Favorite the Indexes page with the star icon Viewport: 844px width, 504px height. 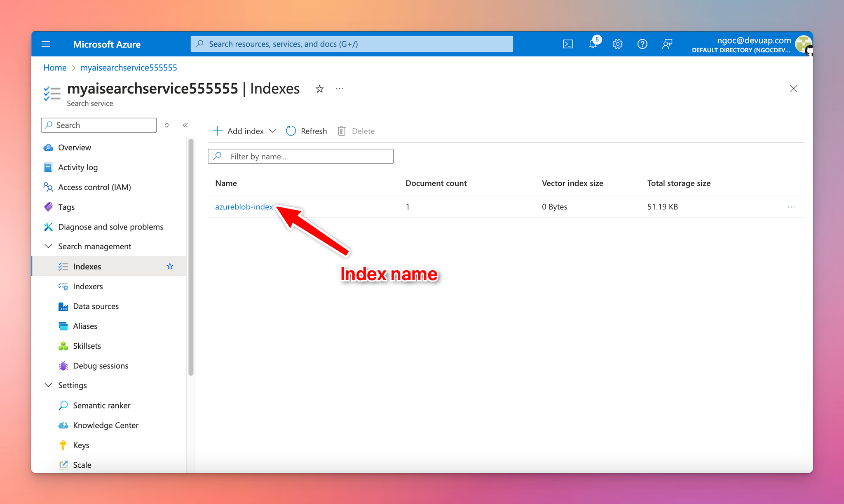[x=319, y=89]
